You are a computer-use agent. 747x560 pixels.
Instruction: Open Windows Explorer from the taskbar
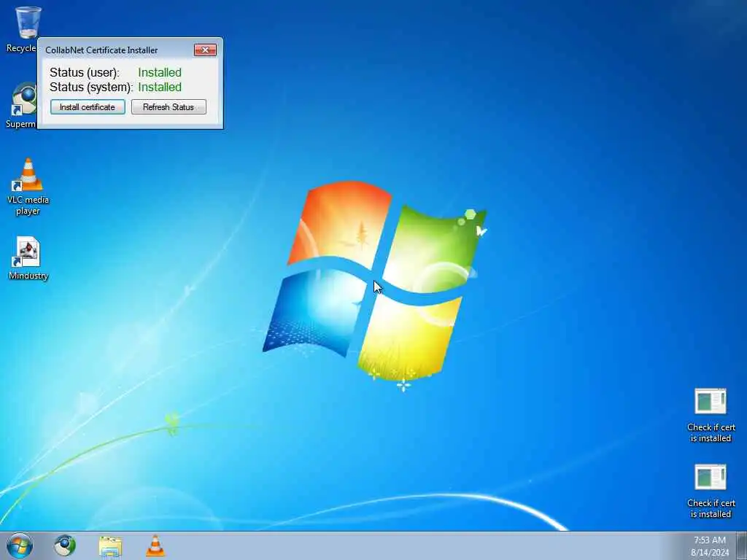click(111, 546)
